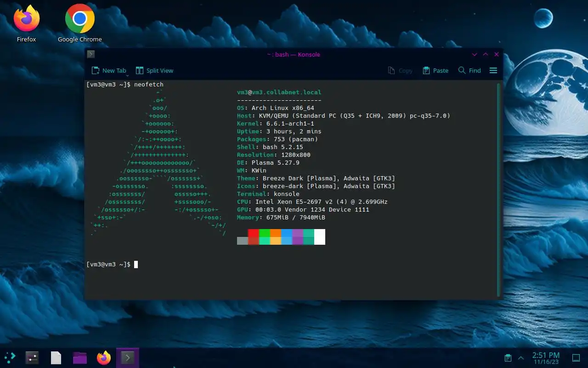Click the 'OS: Arch Linux x86_64' line
Screen dimensions: 588x368
click(x=276, y=108)
